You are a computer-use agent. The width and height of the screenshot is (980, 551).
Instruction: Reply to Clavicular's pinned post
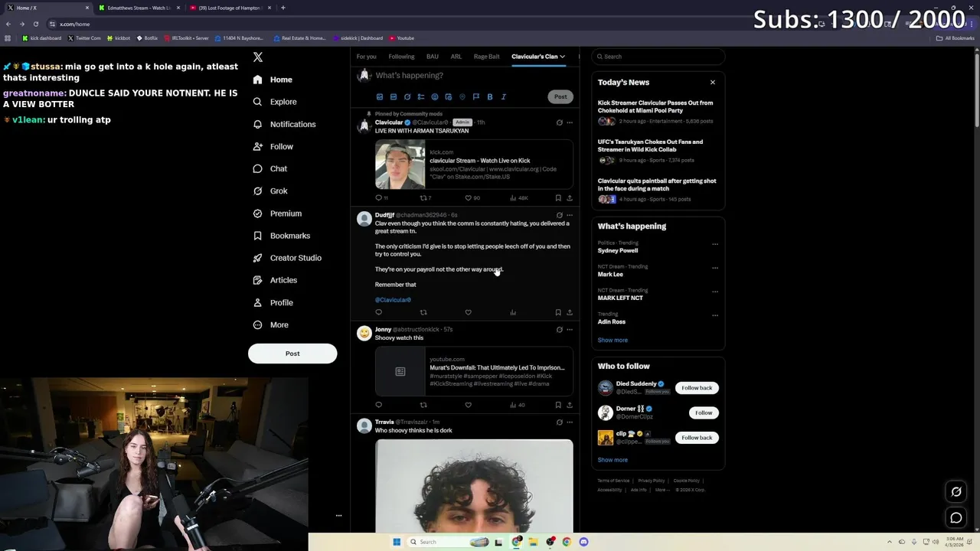[378, 198]
